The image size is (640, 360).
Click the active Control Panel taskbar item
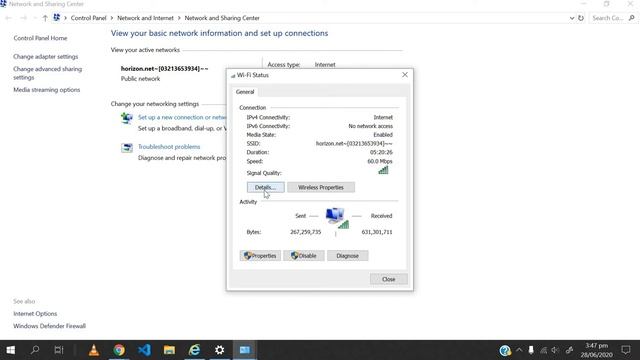click(x=245, y=350)
